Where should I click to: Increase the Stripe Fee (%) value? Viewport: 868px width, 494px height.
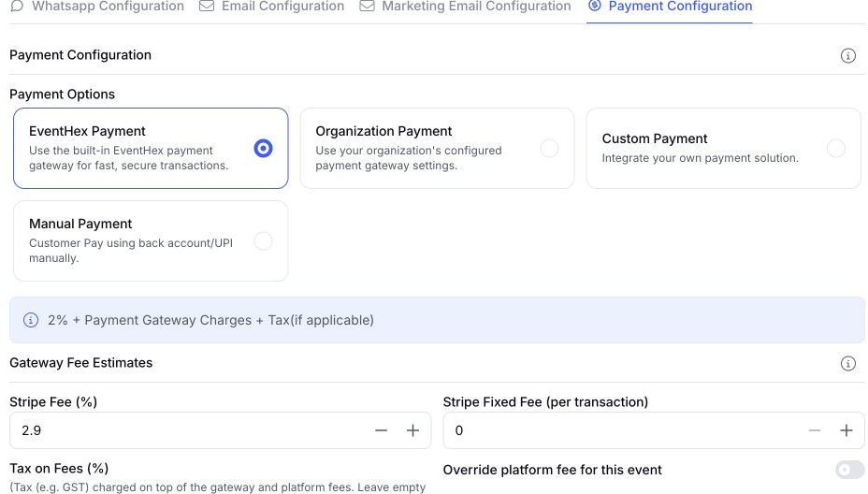pos(413,430)
